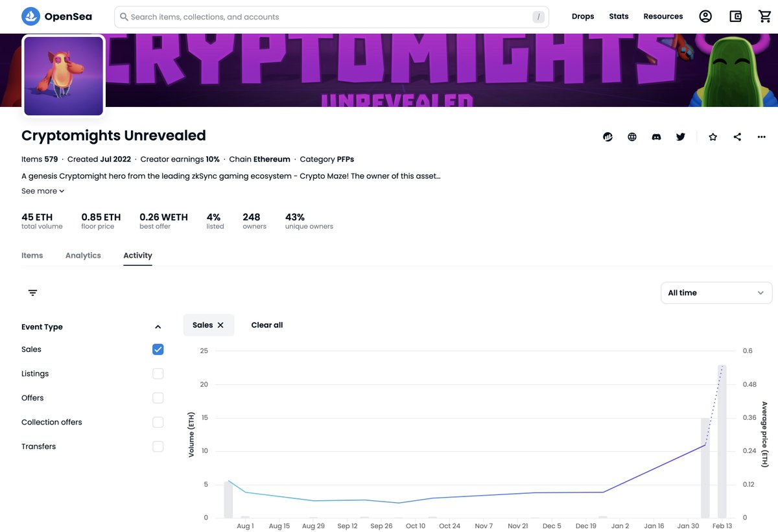Enable the Collection offers checkbox
This screenshot has width=778, height=532.
[158, 422]
